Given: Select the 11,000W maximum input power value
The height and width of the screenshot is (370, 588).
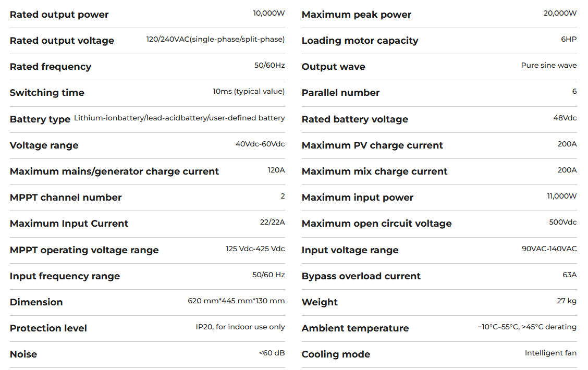Looking at the screenshot, I should tap(562, 196).
